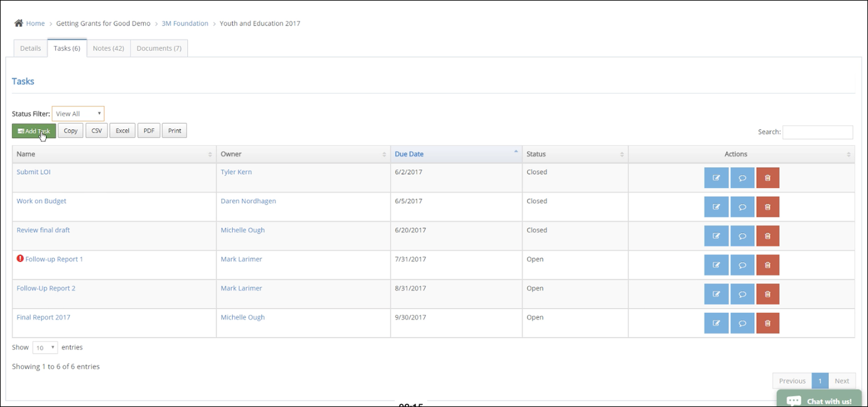Edit the Follow-Up Report 2 task
Image resolution: width=868 pixels, height=407 pixels.
click(716, 294)
